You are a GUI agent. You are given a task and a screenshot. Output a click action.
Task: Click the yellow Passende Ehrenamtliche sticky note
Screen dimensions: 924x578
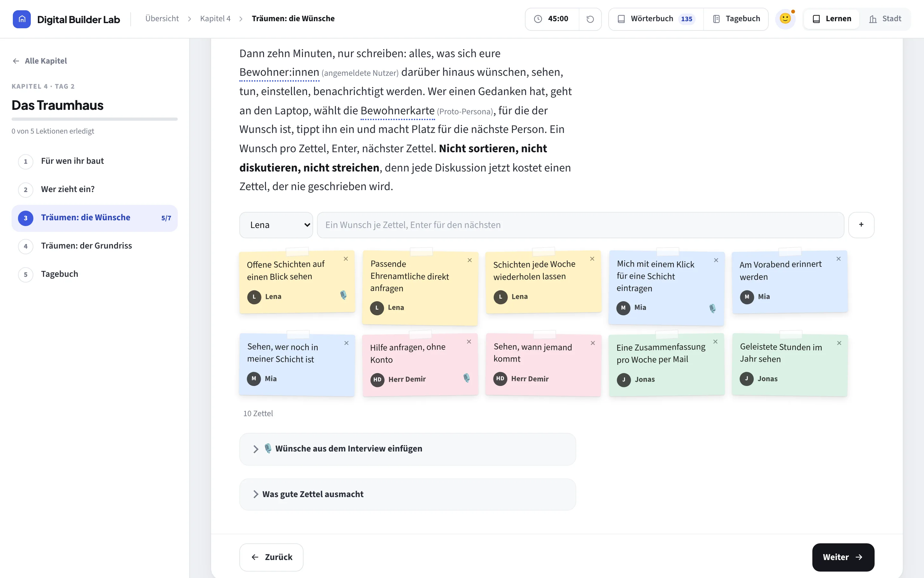pyautogui.click(x=420, y=288)
